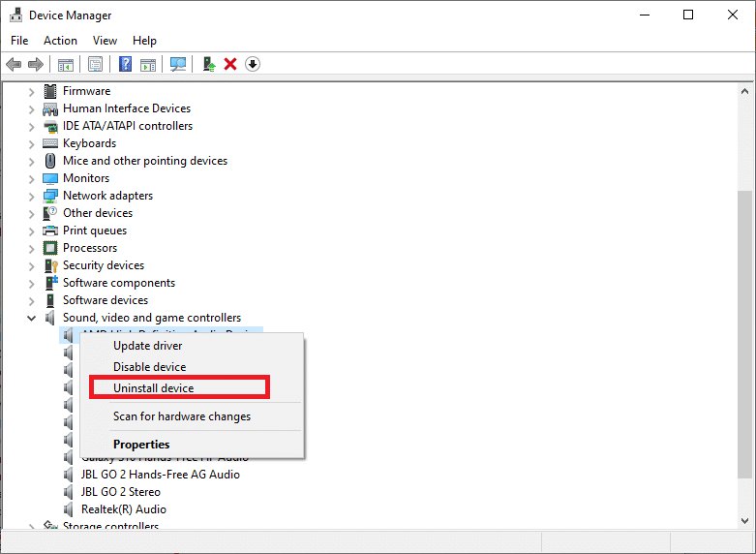Click the Properties sheet toolbar icon
756x554 pixels.
pos(96,64)
